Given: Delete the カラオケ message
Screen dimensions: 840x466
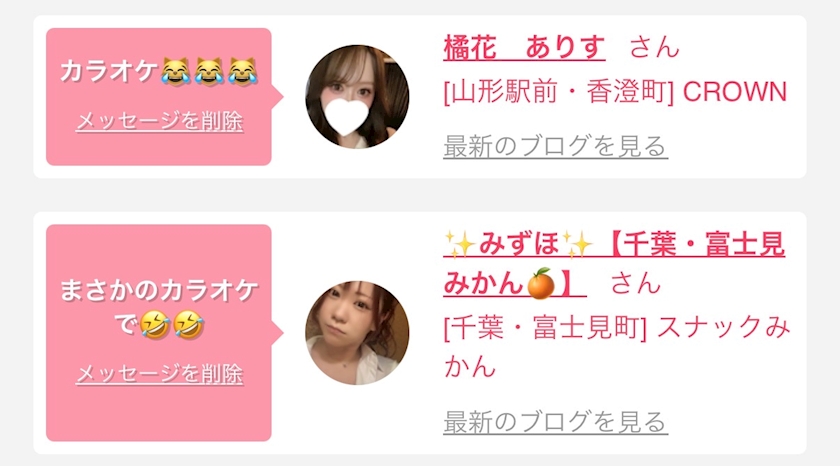Looking at the screenshot, I should pos(159,122).
